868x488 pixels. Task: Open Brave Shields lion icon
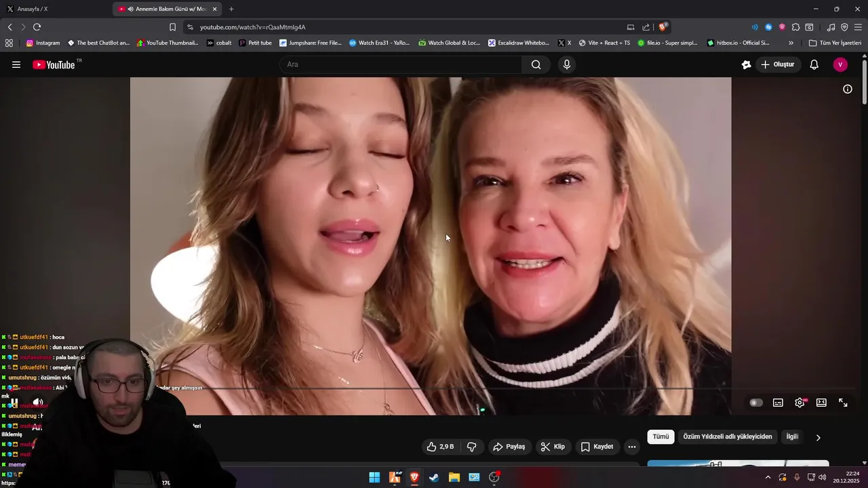(663, 27)
